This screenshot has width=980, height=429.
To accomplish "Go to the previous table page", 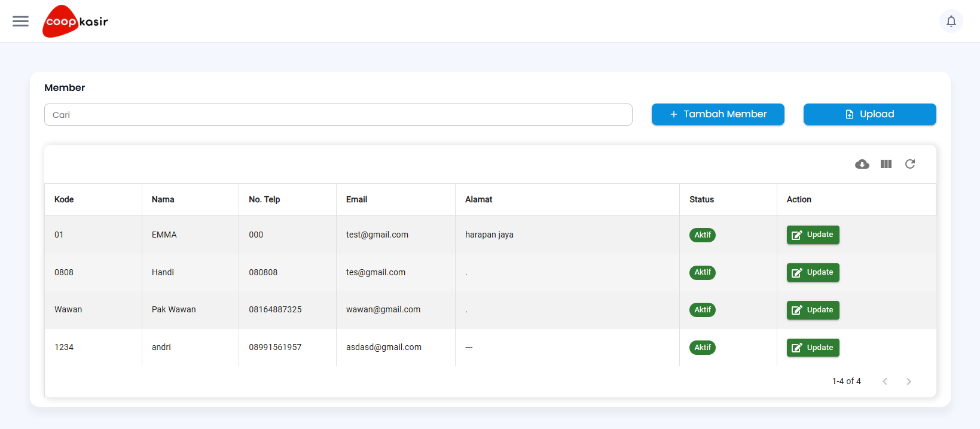I will (x=885, y=382).
